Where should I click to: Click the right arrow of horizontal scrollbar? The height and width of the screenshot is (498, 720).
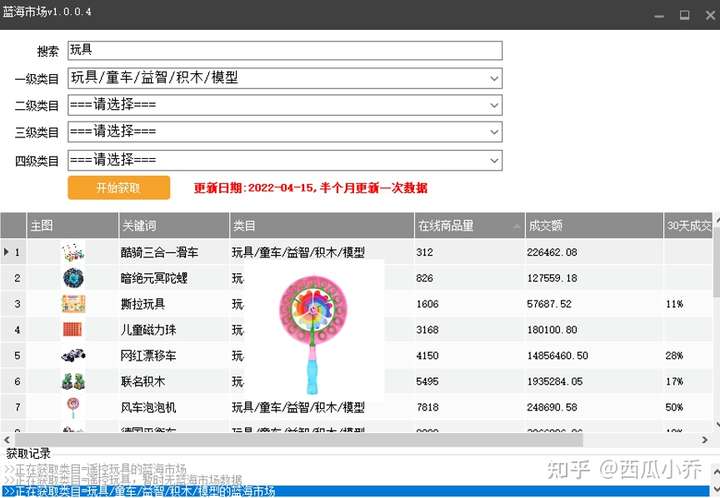click(x=705, y=440)
